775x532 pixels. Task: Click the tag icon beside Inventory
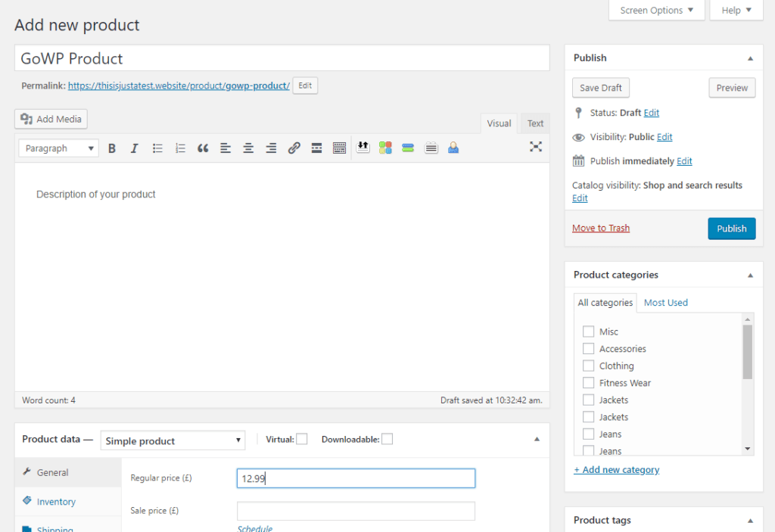coord(27,500)
